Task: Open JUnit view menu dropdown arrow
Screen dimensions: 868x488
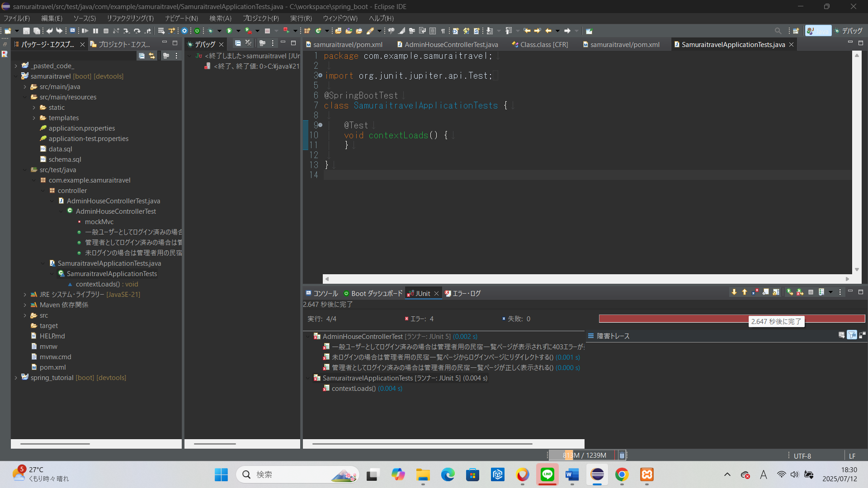Action: tap(831, 292)
